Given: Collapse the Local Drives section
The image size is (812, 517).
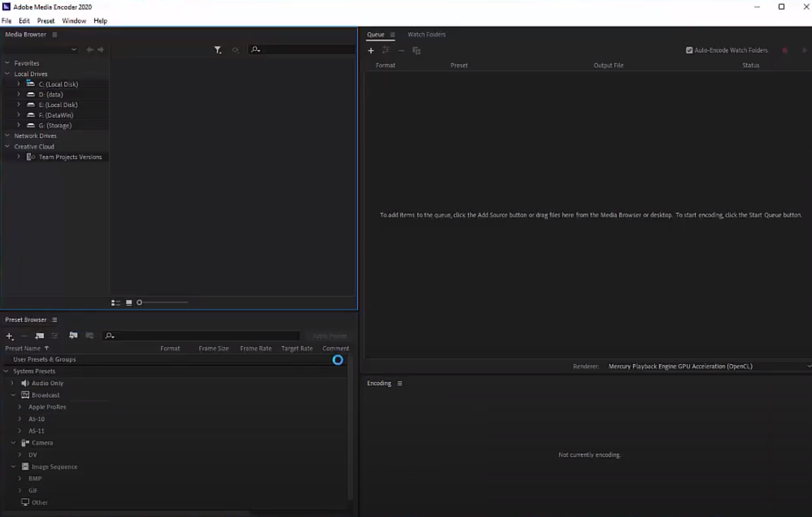Looking at the screenshot, I should 7,74.
